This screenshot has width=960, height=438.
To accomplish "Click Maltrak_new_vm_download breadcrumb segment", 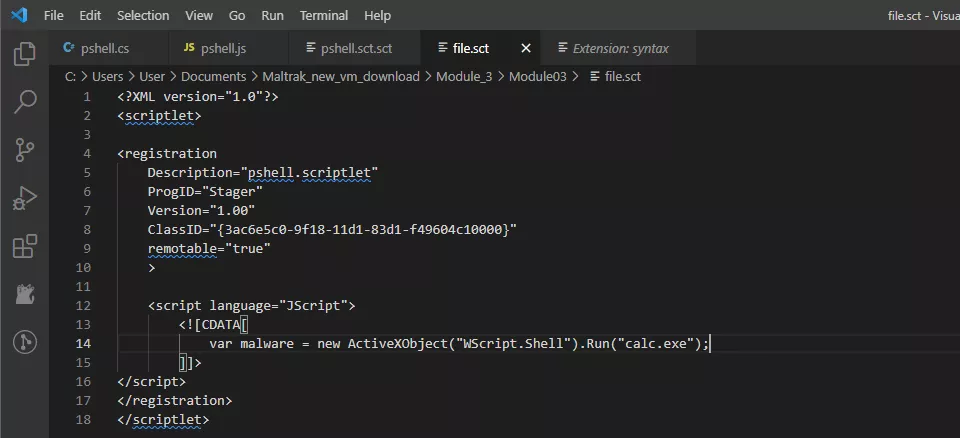I will tap(341, 77).
